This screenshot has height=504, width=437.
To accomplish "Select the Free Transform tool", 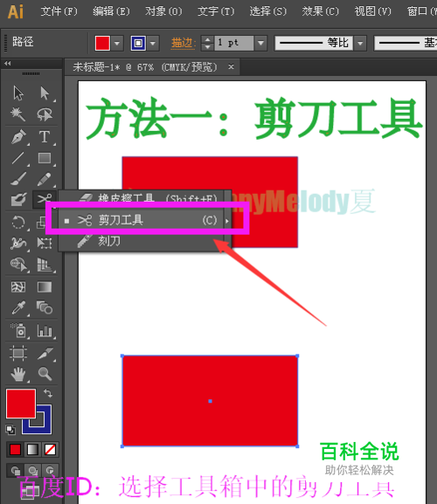I will (45, 244).
